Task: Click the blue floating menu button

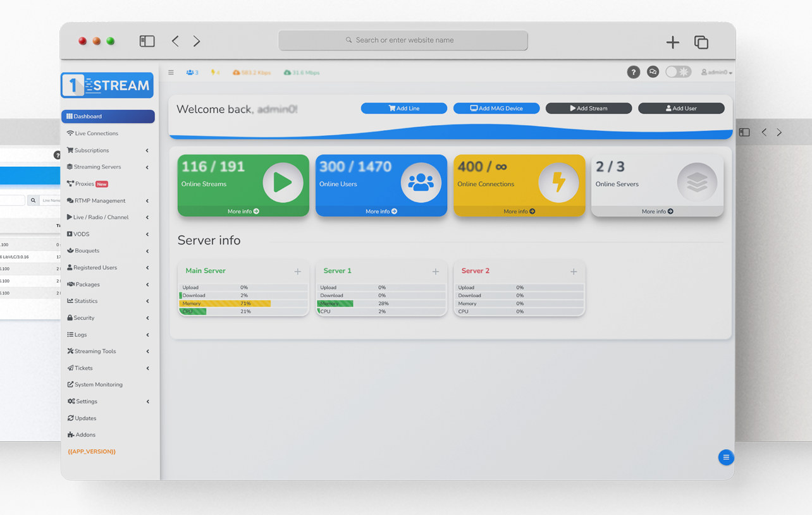Action: pos(726,457)
